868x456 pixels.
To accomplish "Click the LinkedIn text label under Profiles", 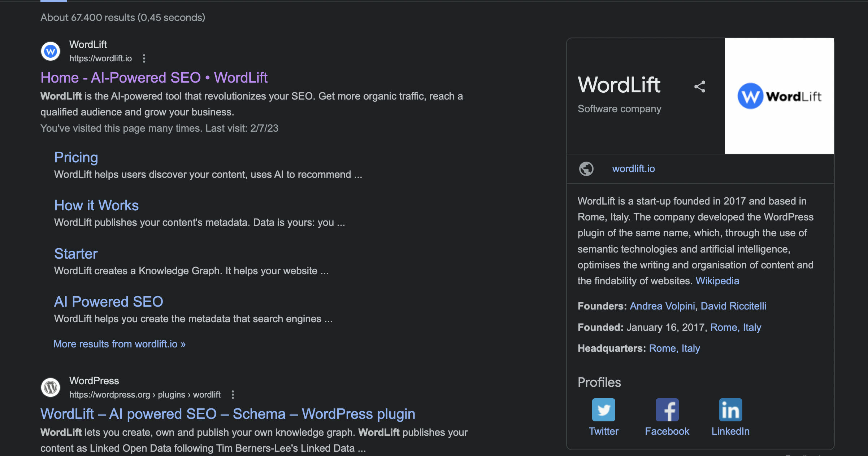I will (x=731, y=431).
